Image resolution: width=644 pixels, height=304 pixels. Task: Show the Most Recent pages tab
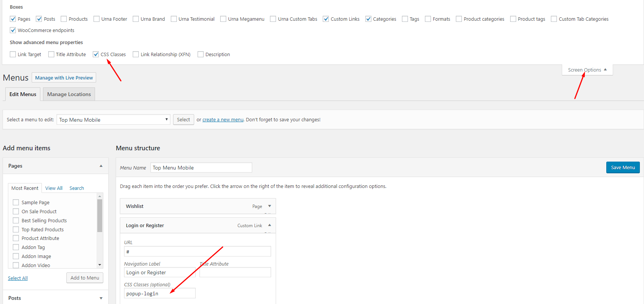pyautogui.click(x=25, y=188)
